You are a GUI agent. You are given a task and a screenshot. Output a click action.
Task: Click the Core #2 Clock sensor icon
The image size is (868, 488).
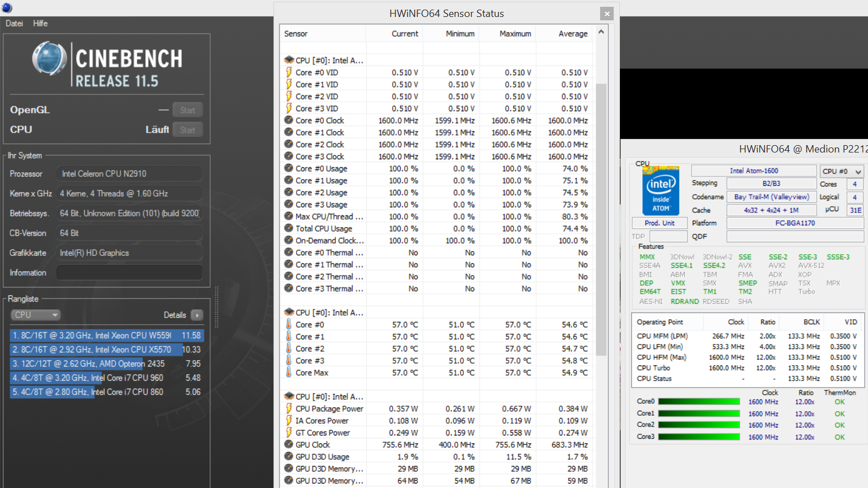[x=289, y=144]
